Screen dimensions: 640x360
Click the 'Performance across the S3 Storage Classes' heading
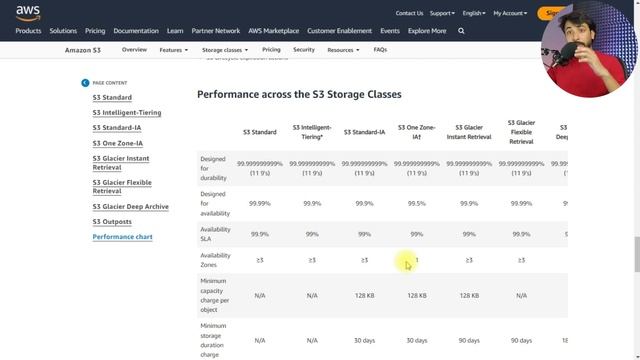299,94
